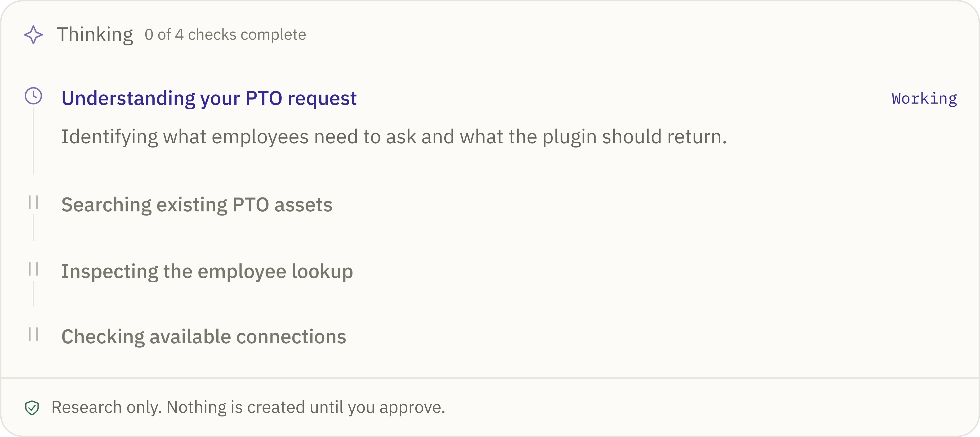Screen dimensions: 980x437
Task: Click the pause icon next to Searching existing PTO assets
Action: pos(33,203)
